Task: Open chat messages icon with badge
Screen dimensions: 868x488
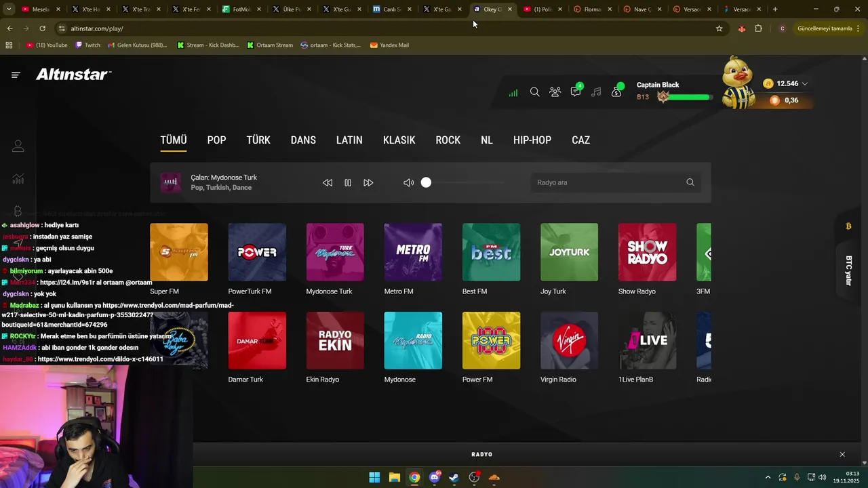Action: [x=576, y=91]
